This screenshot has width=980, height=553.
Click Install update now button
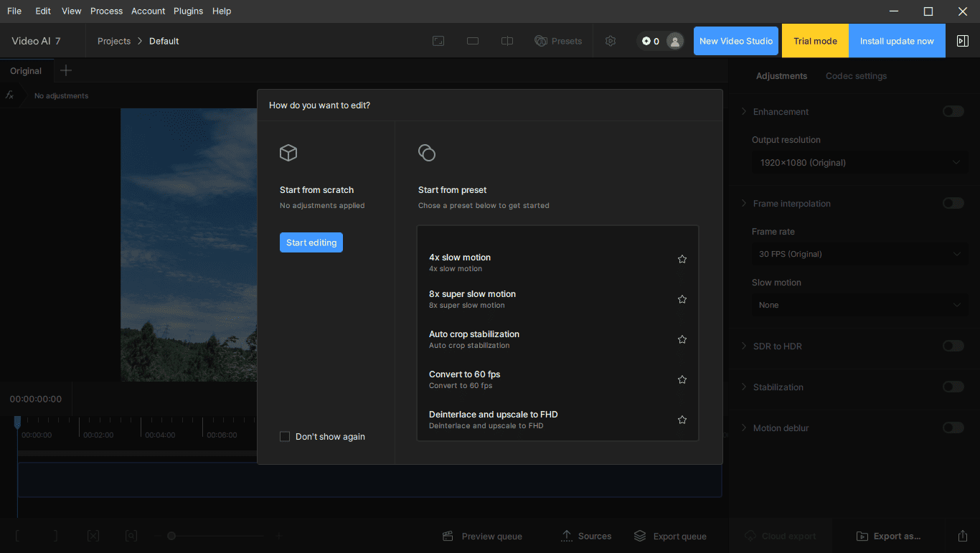click(x=897, y=41)
